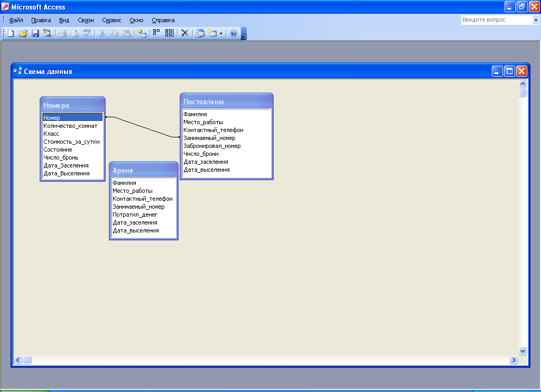Open the help question box dropdown
Image resolution: width=541 pixels, height=392 pixels.
(x=535, y=20)
